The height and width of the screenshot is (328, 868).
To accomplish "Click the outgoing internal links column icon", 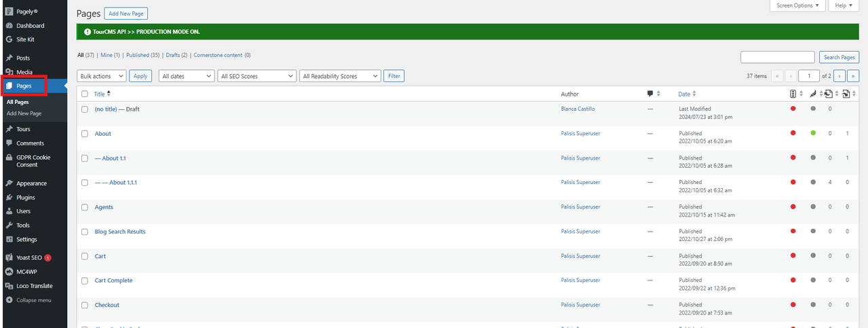I will tap(829, 94).
